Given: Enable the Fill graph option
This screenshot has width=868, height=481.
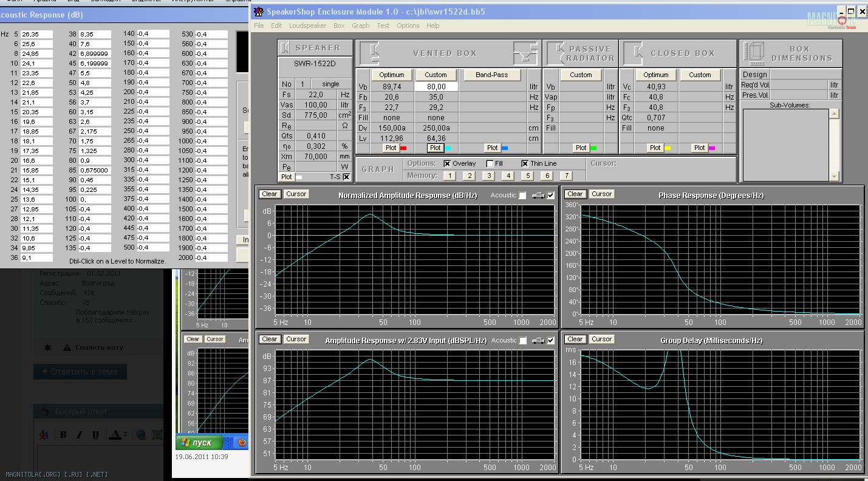Looking at the screenshot, I should point(490,163).
